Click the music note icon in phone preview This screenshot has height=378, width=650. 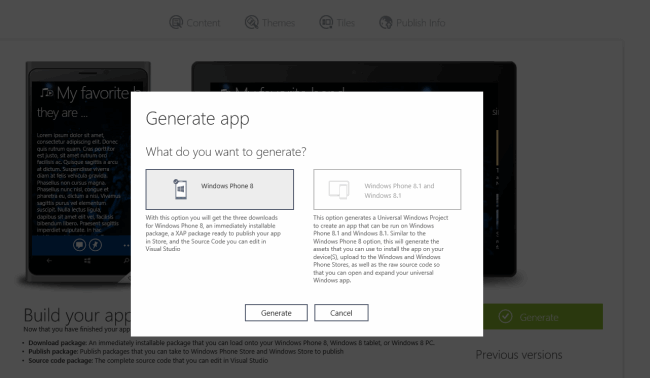point(46,92)
